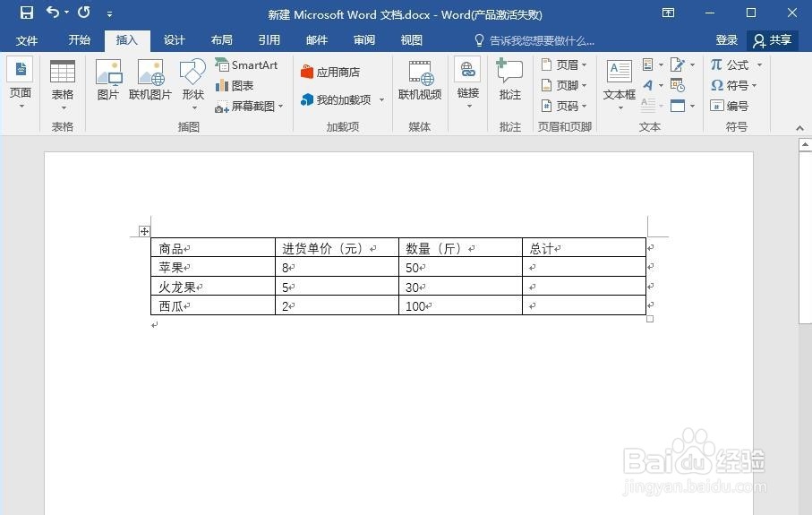Switch to 设计 Design tab
812x515 pixels.
pos(174,40)
